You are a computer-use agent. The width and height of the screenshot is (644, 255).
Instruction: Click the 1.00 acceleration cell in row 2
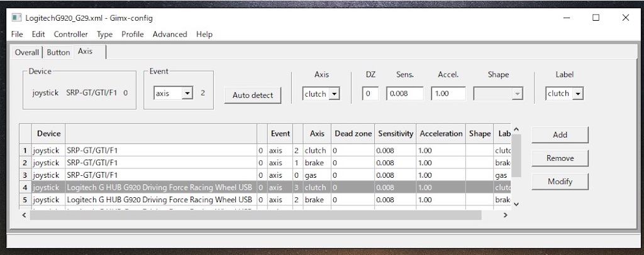tap(441, 163)
